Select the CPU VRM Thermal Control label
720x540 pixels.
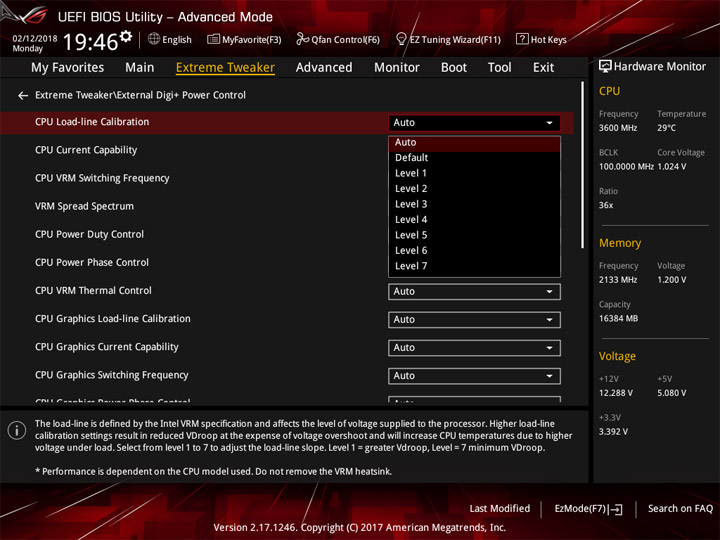pyautogui.click(x=93, y=291)
